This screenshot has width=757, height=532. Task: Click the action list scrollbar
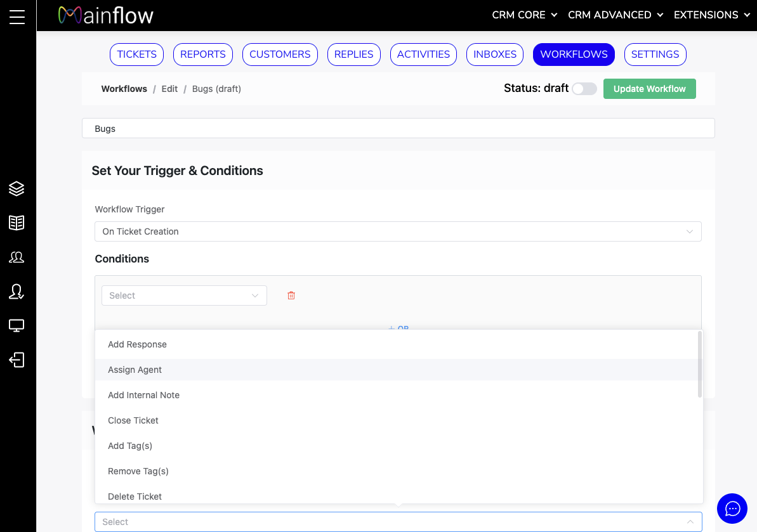699,365
